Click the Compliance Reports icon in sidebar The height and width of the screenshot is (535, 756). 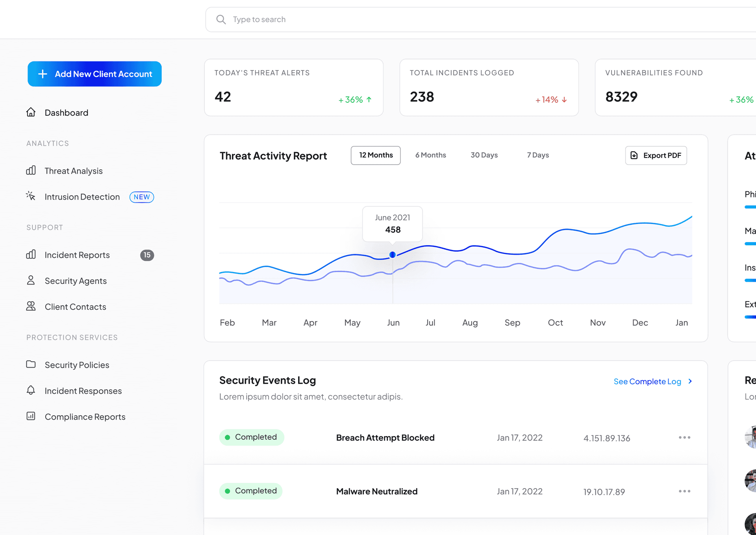coord(31,416)
